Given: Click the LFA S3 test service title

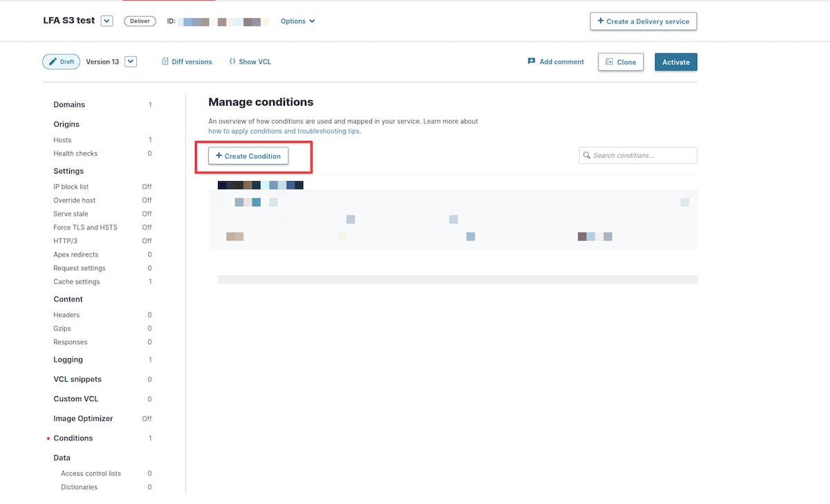Looking at the screenshot, I should coord(69,20).
